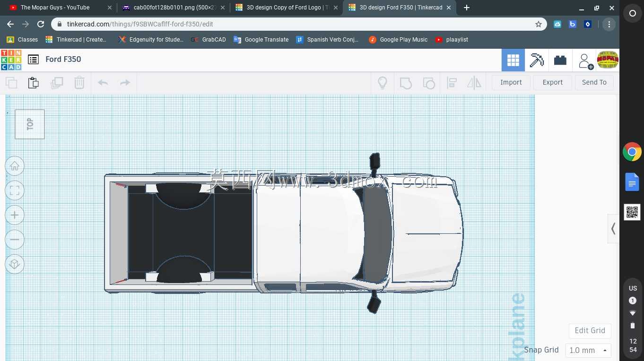Screen dimensions: 644x361
Task: Open the design list menu icon
Action: coord(33,60)
